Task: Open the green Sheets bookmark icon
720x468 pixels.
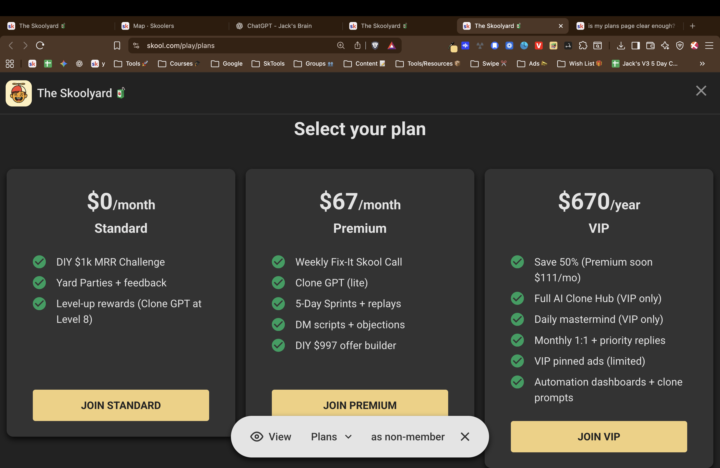Action: [x=48, y=64]
